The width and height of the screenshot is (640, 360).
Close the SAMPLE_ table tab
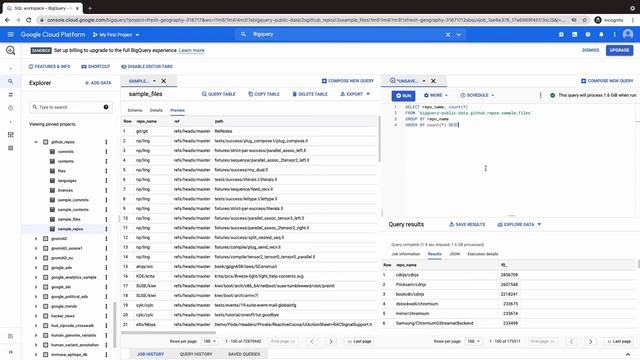tap(164, 81)
